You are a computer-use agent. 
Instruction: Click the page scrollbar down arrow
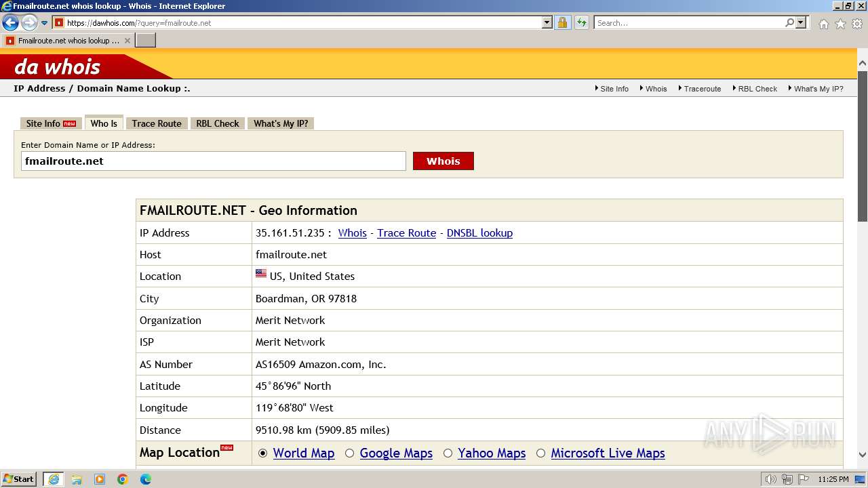click(862, 455)
